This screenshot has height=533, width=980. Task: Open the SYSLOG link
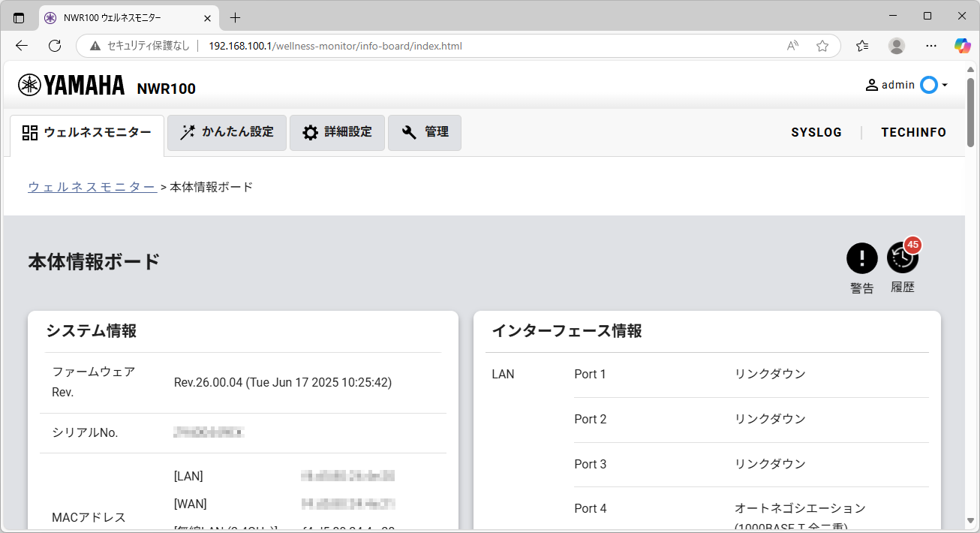[816, 132]
